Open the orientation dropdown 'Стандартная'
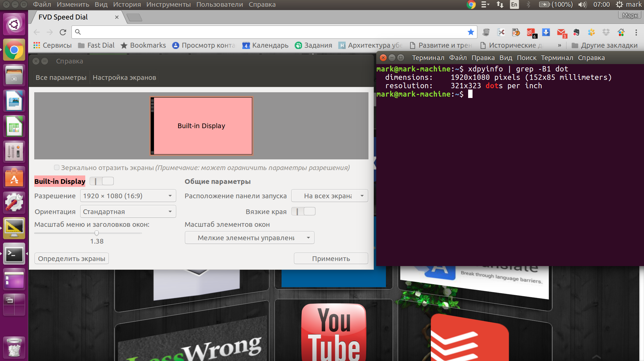 click(x=128, y=212)
